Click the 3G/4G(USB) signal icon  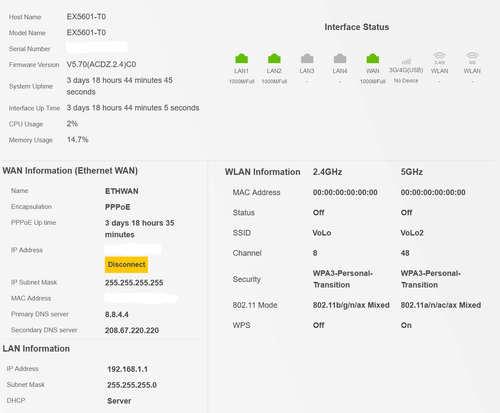tap(406, 61)
